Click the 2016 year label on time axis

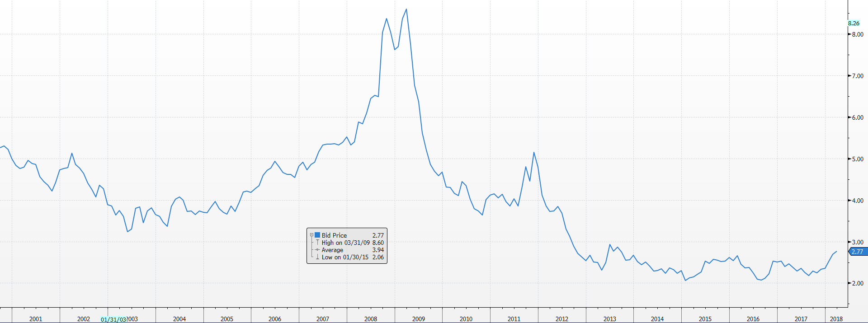click(753, 319)
